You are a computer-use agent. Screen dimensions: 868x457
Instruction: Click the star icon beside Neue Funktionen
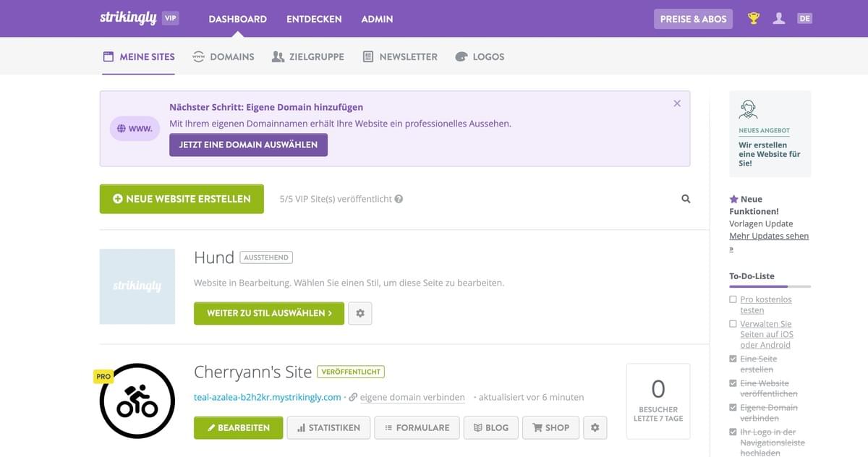[x=733, y=199]
